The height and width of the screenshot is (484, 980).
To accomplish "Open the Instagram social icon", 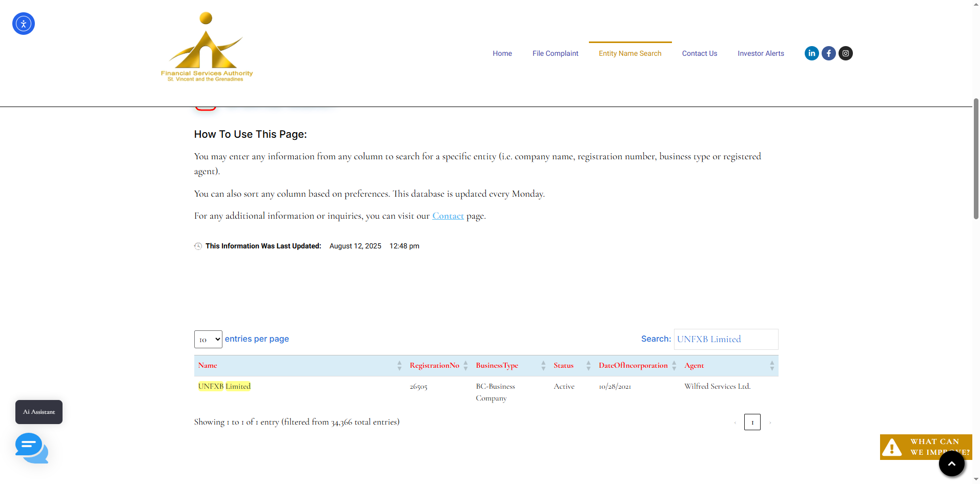I will click(x=845, y=53).
